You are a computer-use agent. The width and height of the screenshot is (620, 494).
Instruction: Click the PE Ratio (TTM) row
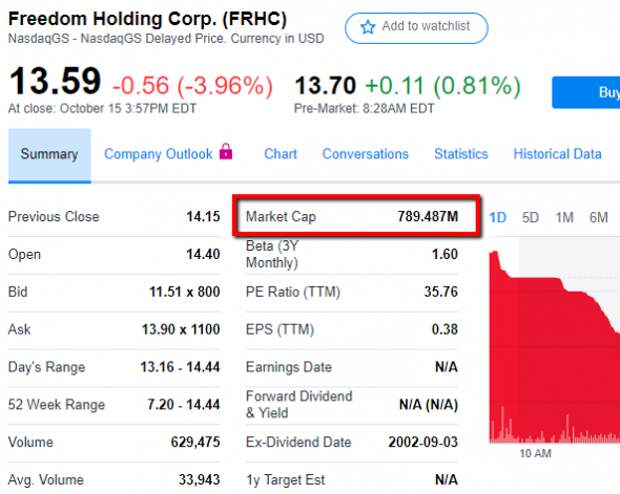[352, 292]
